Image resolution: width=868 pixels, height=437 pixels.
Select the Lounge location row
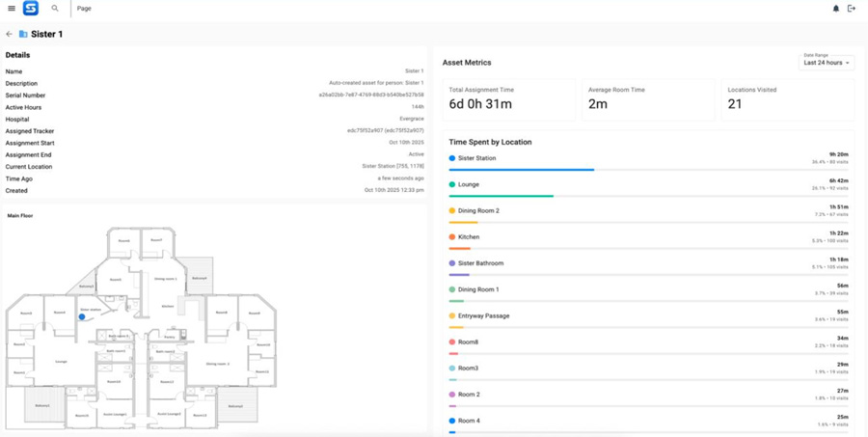click(647, 185)
